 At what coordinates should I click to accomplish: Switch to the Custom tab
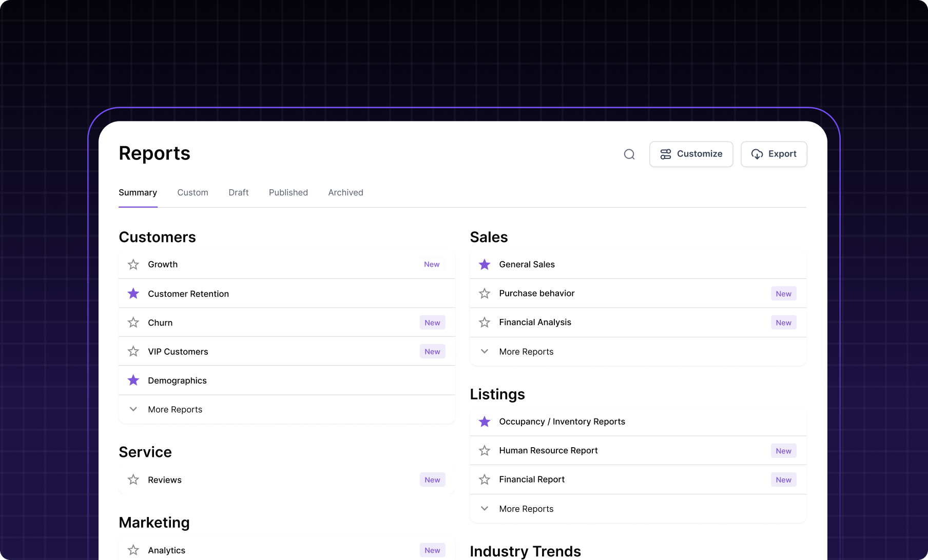[x=192, y=193]
